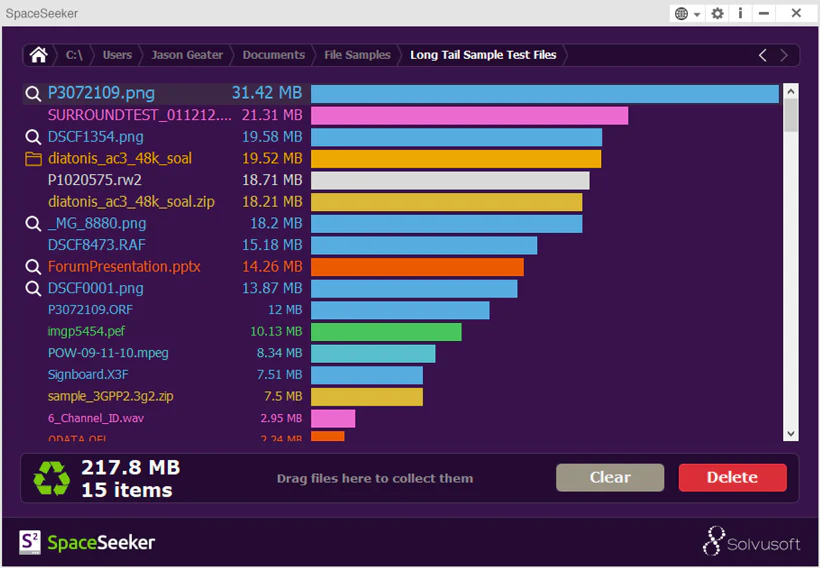820x568 pixels.
Task: Jump to the File Samples breadcrumb
Action: coord(357,55)
